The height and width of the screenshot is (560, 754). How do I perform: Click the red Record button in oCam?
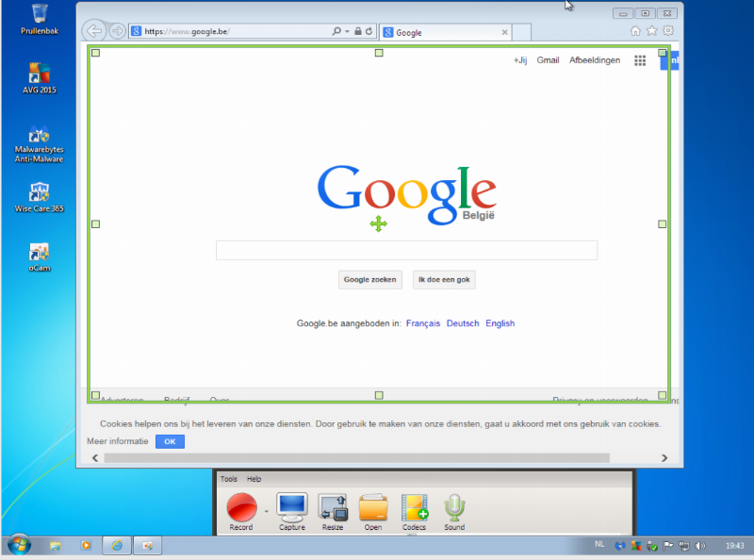tap(241, 507)
